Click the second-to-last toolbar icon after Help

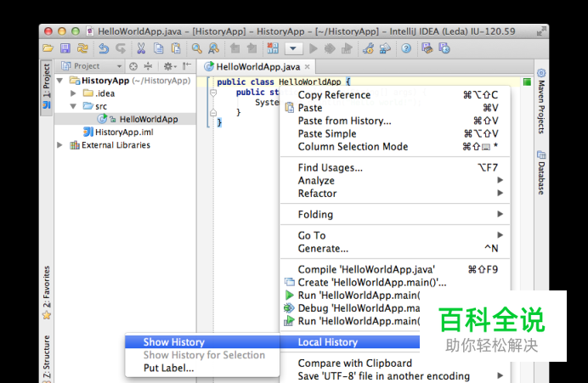[x=427, y=48]
